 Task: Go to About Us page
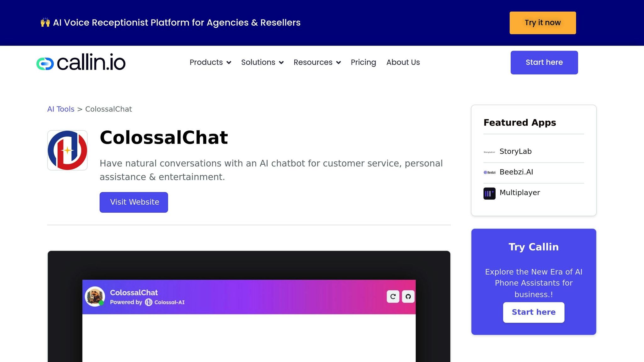(x=403, y=62)
